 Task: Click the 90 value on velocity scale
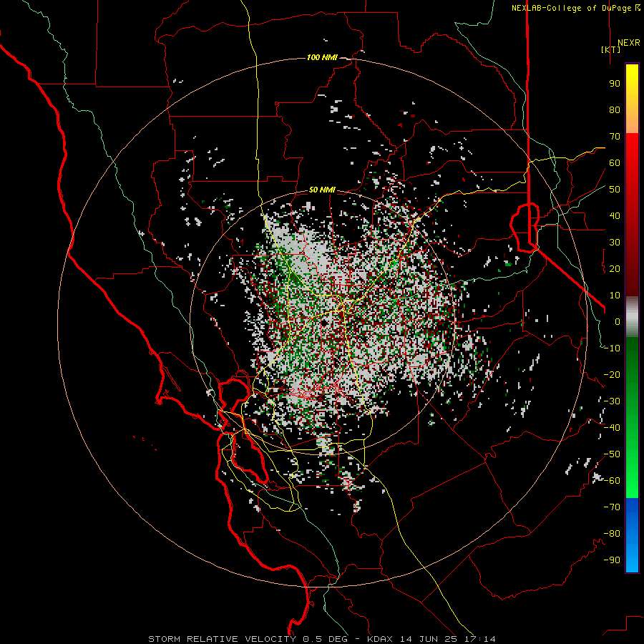[615, 84]
